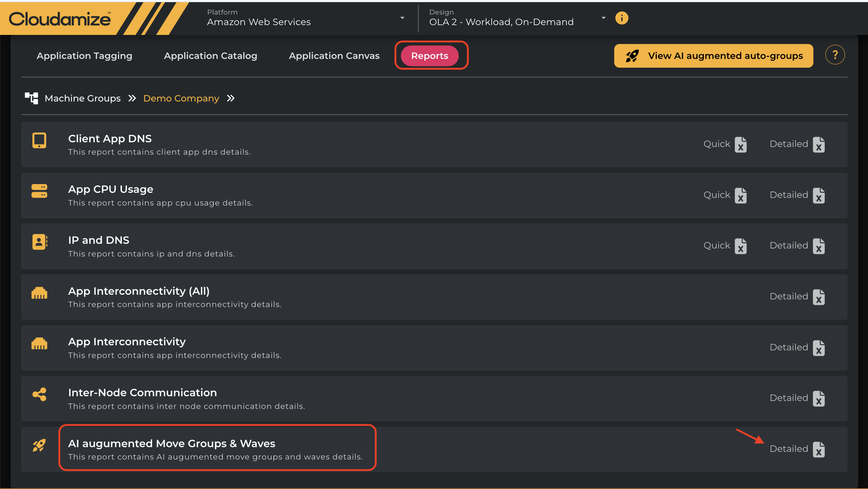Viewport: 868px width, 489px height.
Task: Click Quick Excel icon for App CPU Usage
Action: point(741,196)
